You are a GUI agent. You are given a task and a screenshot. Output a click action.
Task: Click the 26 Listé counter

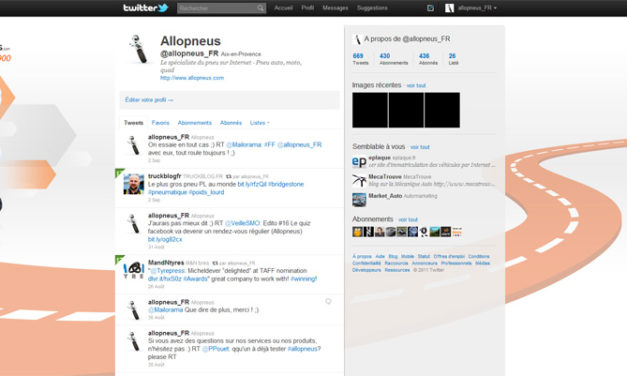click(x=453, y=59)
